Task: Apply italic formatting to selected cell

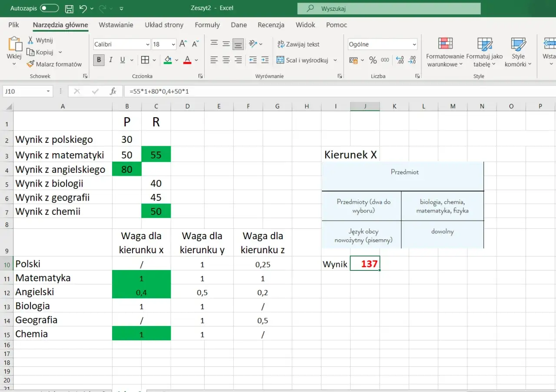Action: (109, 60)
